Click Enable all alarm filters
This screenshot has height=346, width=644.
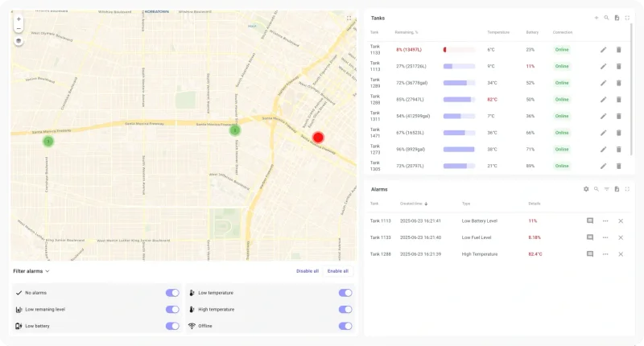coord(337,271)
